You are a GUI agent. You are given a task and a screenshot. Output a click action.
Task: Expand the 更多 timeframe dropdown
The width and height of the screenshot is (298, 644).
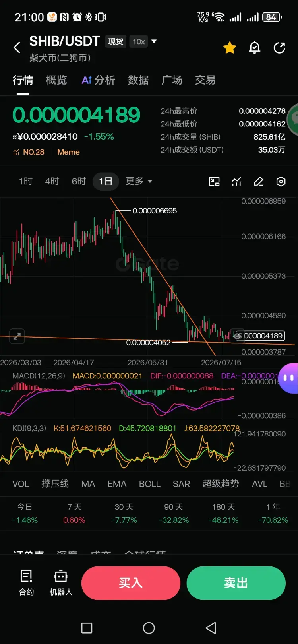139,181
